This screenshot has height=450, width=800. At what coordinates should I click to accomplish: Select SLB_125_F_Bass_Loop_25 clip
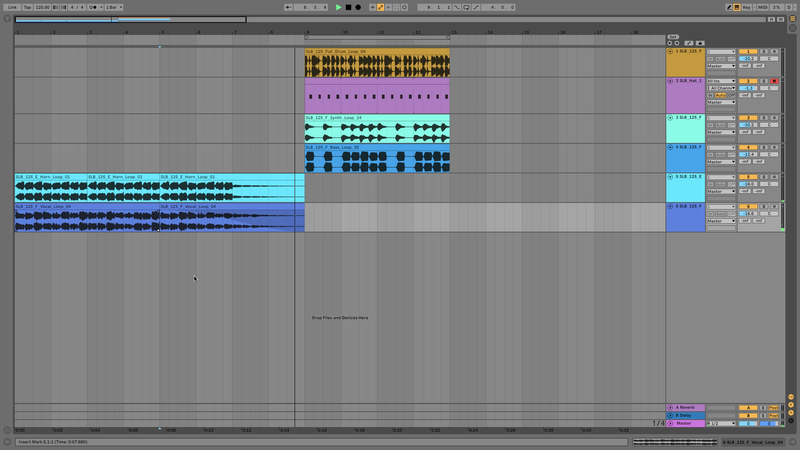click(x=377, y=158)
